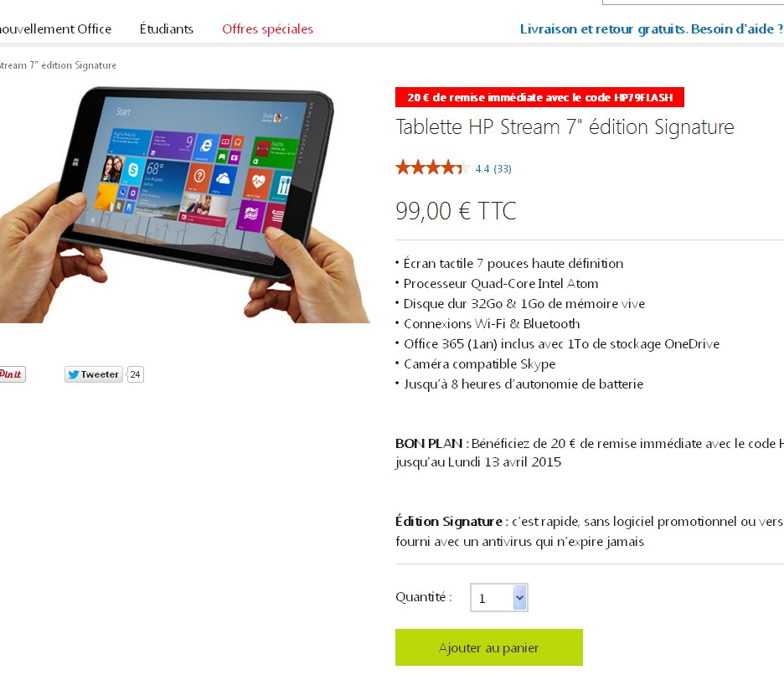The width and height of the screenshot is (784, 675).
Task: Click the Ajouter au panier button
Action: point(489,647)
